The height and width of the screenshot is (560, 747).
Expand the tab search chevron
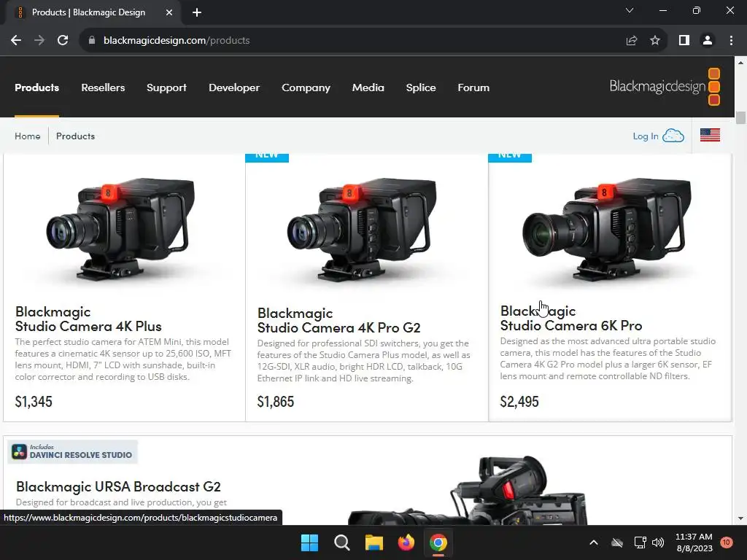tap(630, 10)
